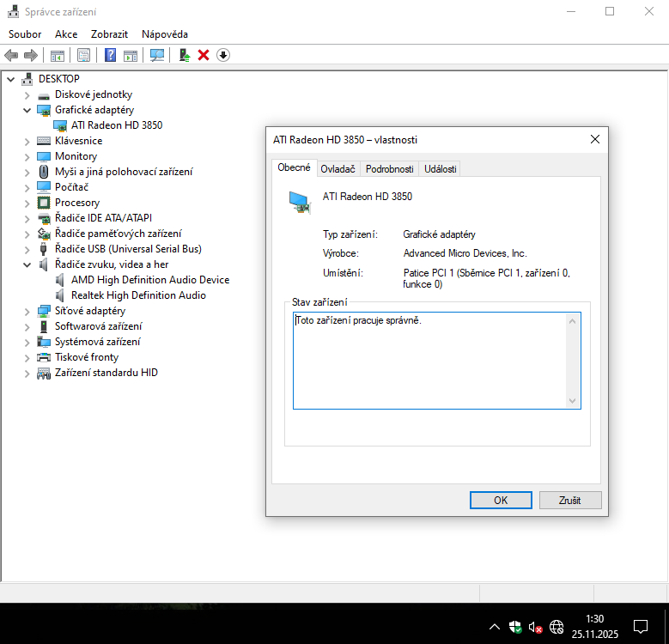This screenshot has width=669, height=644.
Task: Expand the Diskové jednotky node
Action: pyautogui.click(x=27, y=94)
